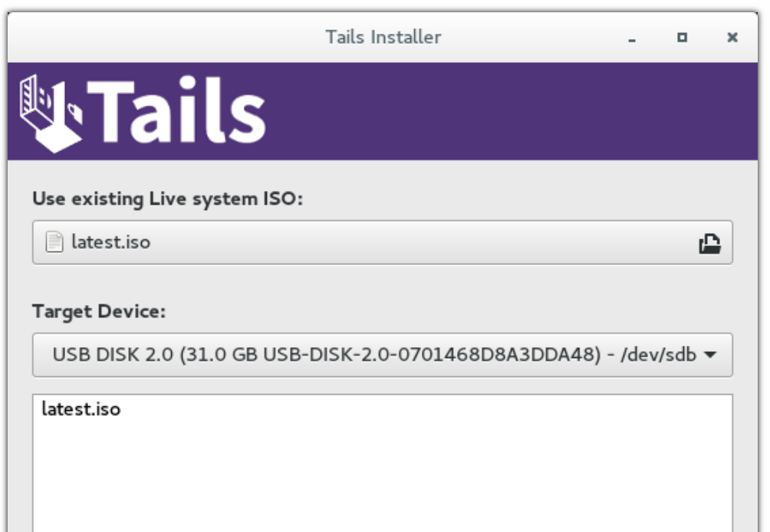
Task: Click the Tails Installer title bar text
Action: 383,38
